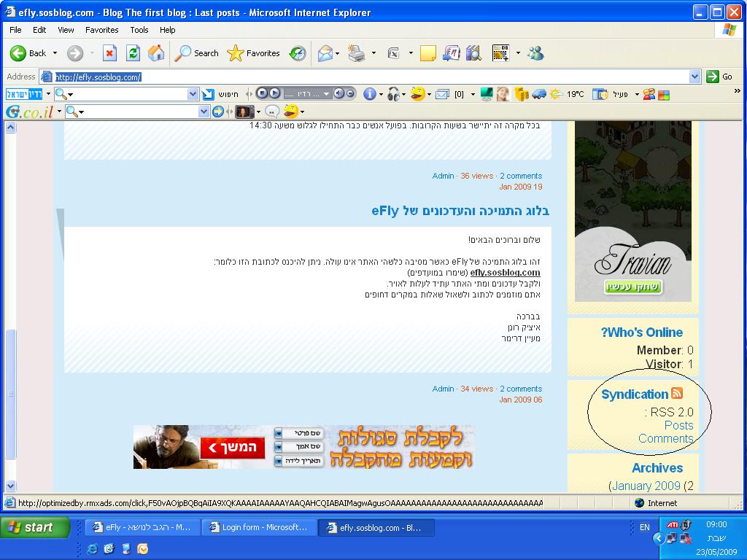Click the yellow Discuss note icon

427,52
